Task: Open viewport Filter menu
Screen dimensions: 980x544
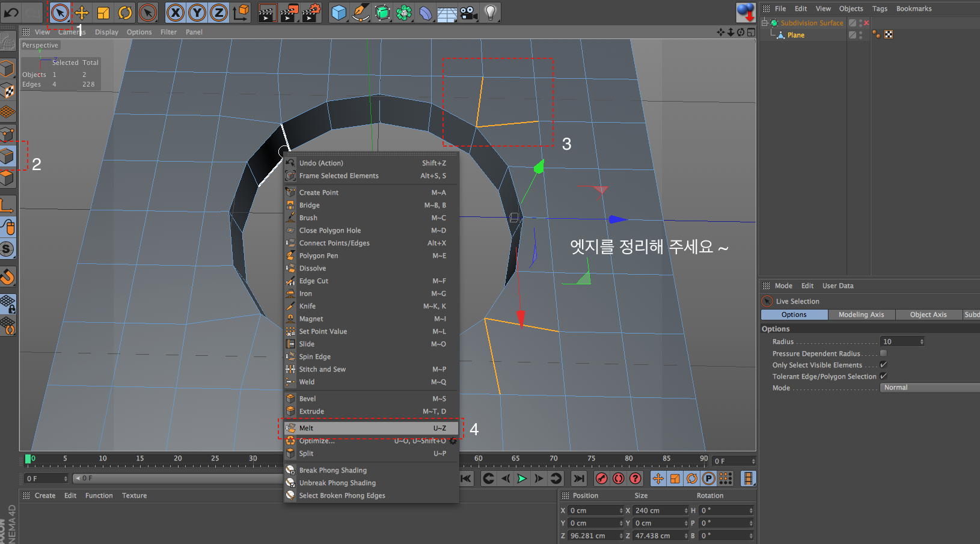Action: 168,32
